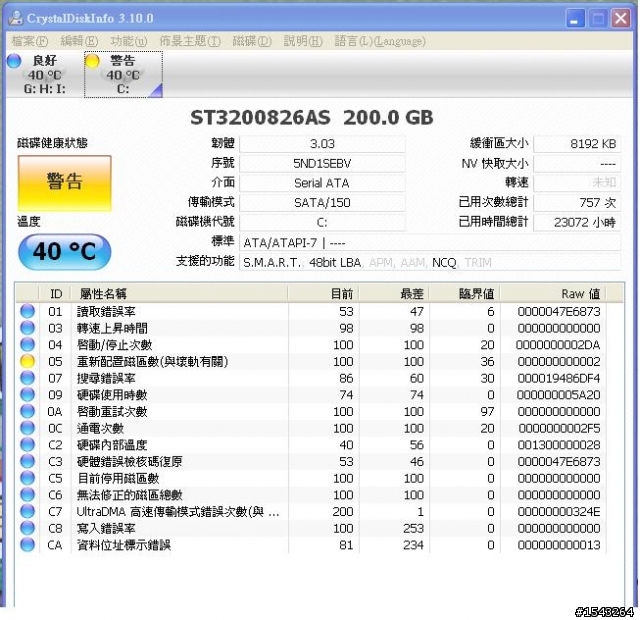The height and width of the screenshot is (620, 640).
Task: Click the CrystalDiskInfo title bar app icon
Action: pos(16,18)
